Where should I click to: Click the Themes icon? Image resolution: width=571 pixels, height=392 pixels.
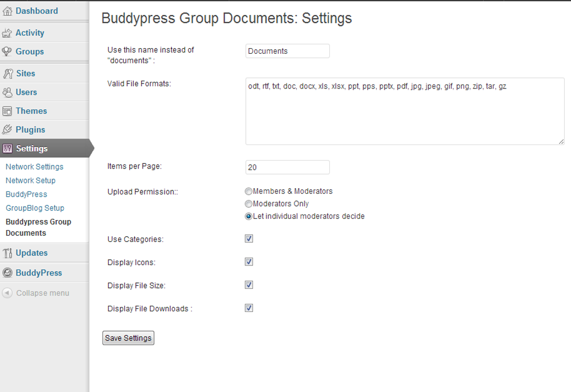[8, 110]
